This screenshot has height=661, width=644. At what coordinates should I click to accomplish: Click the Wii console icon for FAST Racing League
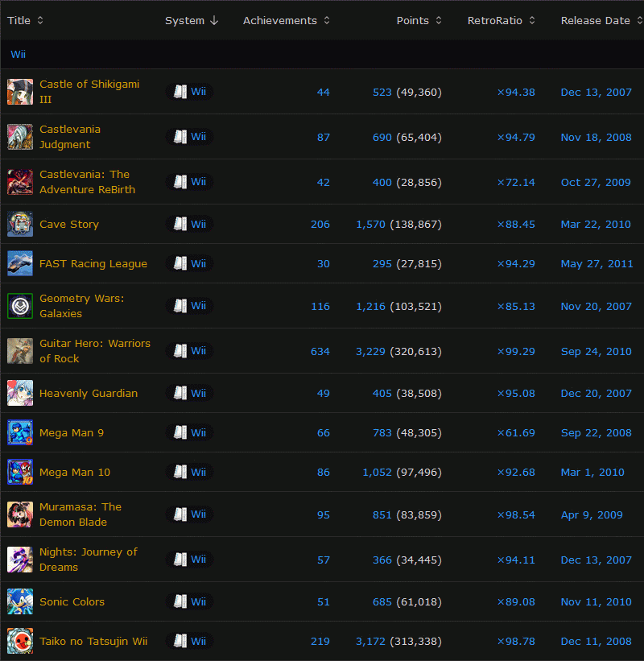[180, 264]
